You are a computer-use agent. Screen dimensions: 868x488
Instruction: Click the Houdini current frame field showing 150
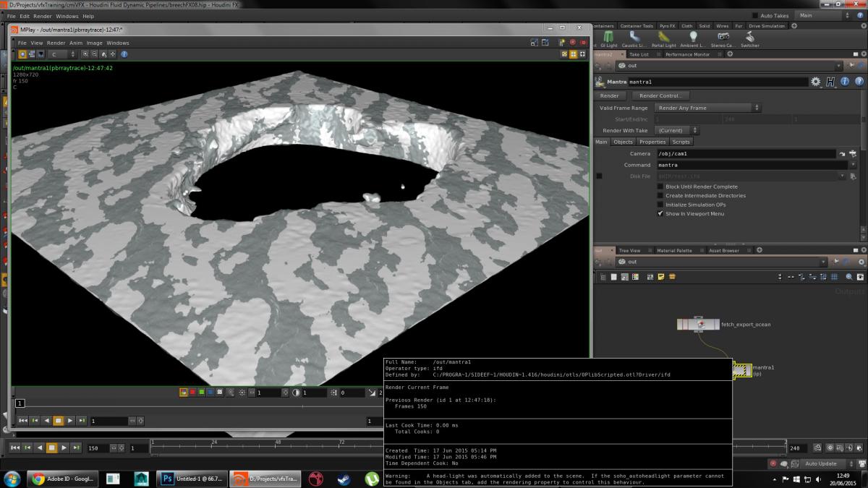(96, 448)
